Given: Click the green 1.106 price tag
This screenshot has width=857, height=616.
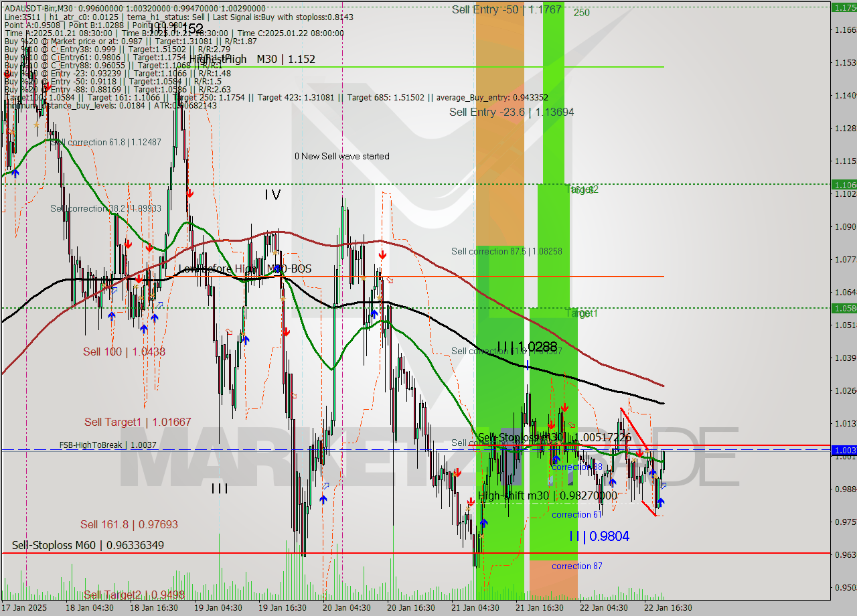Looking at the screenshot, I should point(844,184).
